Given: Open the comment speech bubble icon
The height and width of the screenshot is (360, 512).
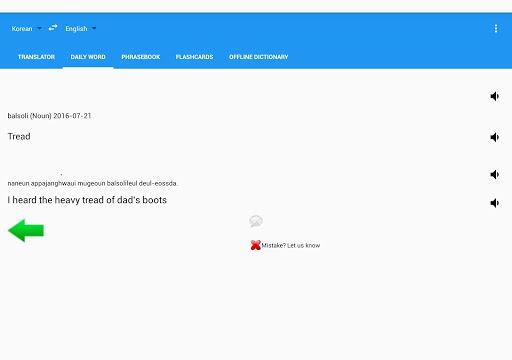Looking at the screenshot, I should [256, 221].
